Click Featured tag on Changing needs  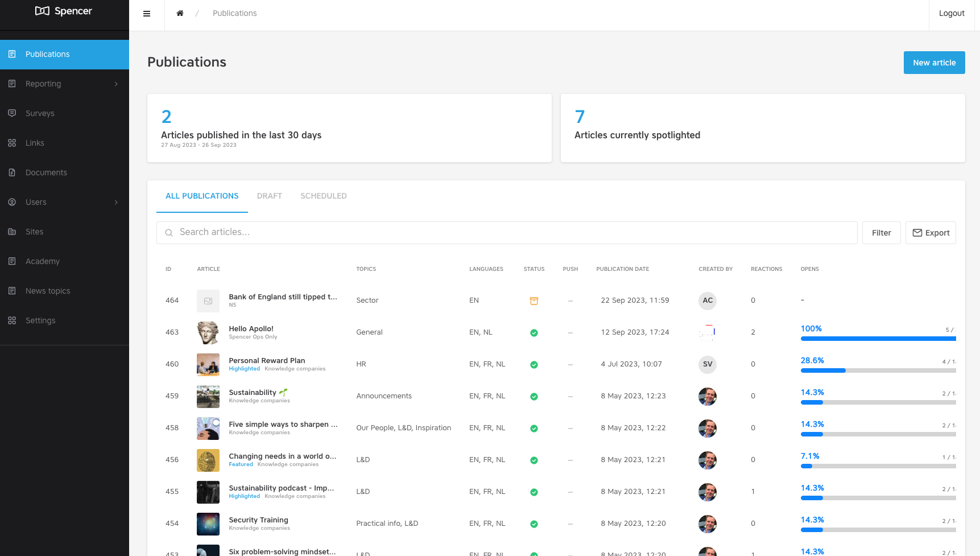[x=241, y=464]
